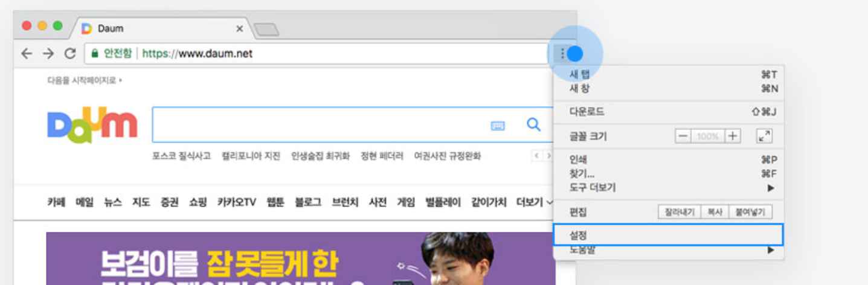Go to 메일 service
This screenshot has height=285, width=868.
(x=85, y=202)
